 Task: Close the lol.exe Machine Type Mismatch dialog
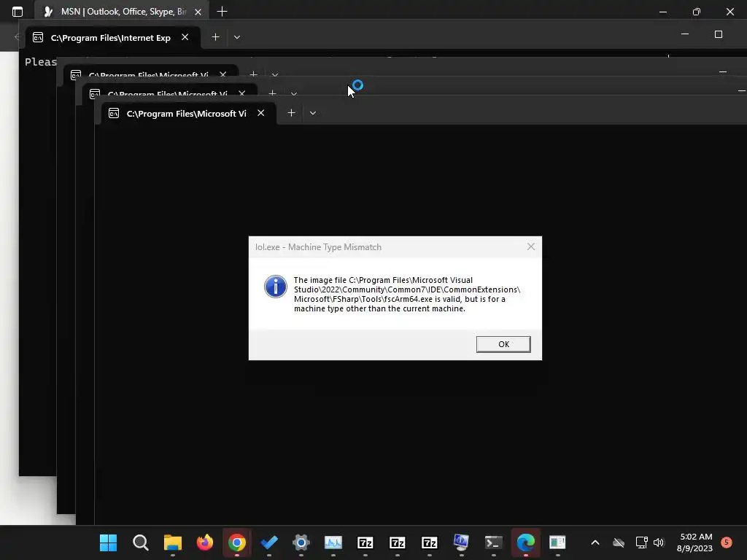pos(531,246)
